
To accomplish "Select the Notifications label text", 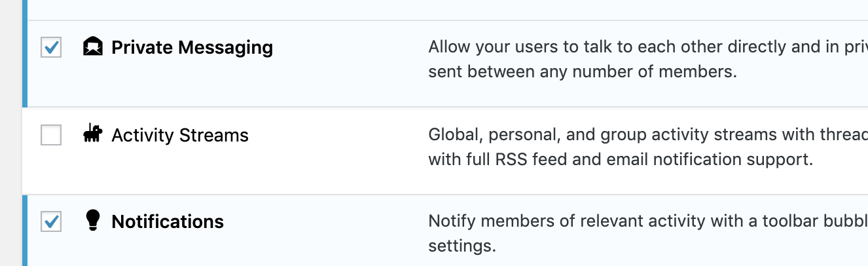I will [168, 222].
